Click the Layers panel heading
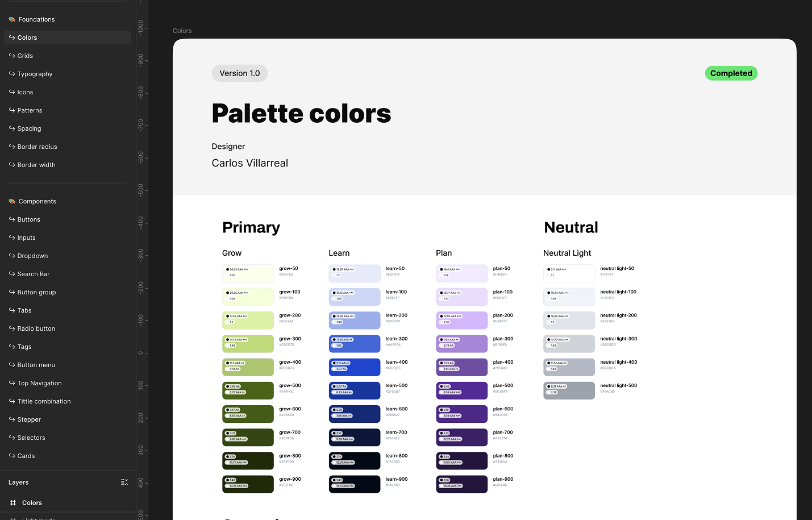Screen dimensions: 812x520 click(x=18, y=482)
